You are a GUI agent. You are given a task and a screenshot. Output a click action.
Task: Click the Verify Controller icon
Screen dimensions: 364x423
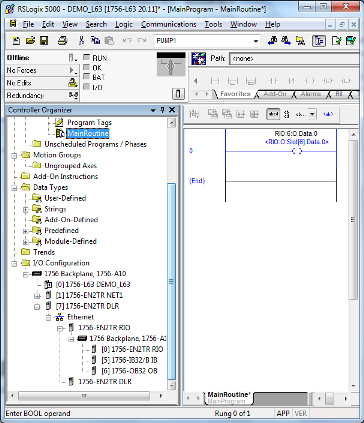[351, 41]
